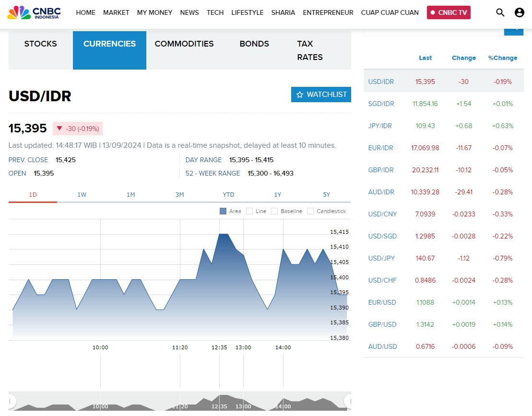Open the JPY/IDR currency pair link
Image resolution: width=532 pixels, height=416 pixels.
point(380,126)
